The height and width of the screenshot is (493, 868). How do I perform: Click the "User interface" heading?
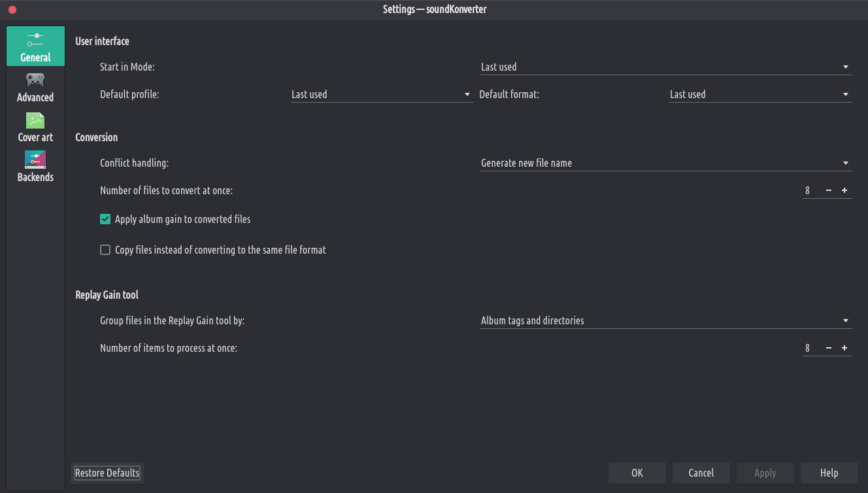[102, 41]
